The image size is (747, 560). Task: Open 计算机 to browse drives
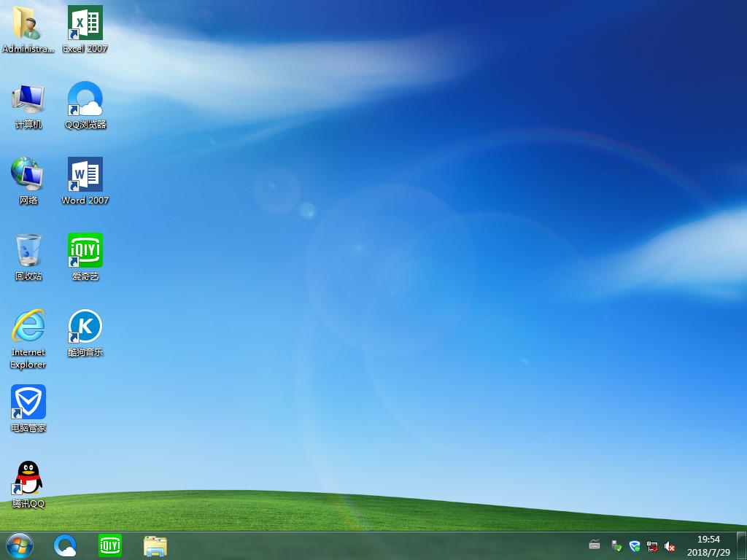coord(28,100)
